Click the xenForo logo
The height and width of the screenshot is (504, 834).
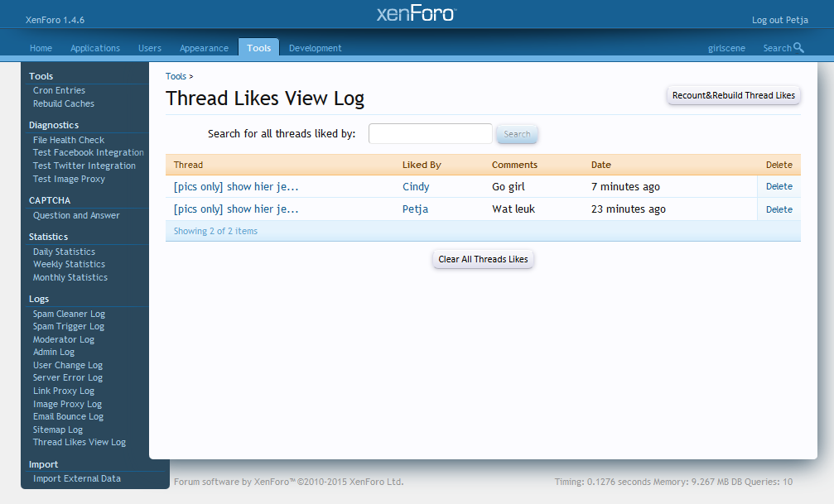417,12
